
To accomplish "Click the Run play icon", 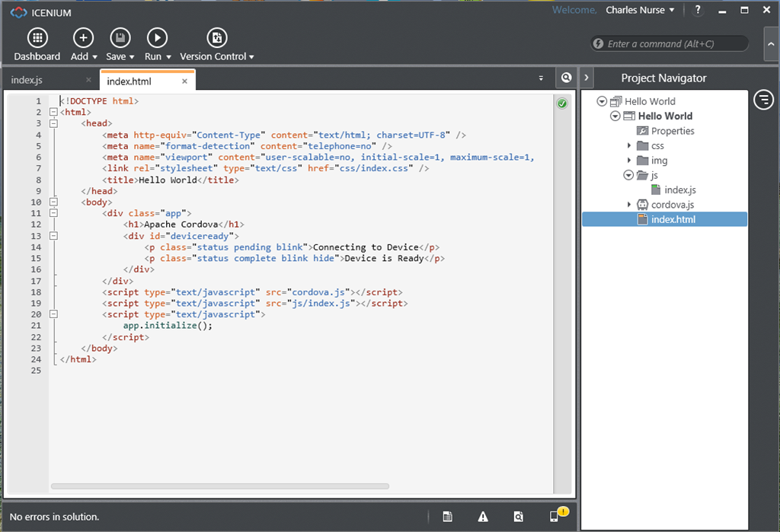I will point(157,38).
